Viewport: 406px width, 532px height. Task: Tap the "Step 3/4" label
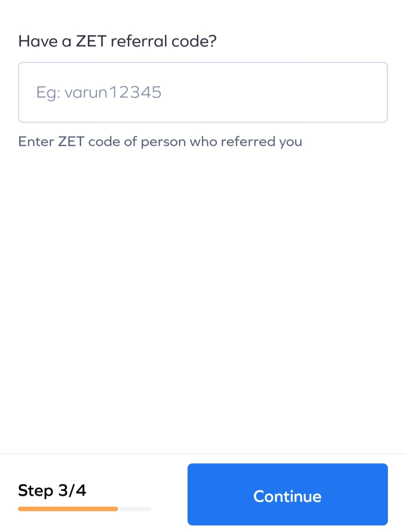tap(52, 490)
